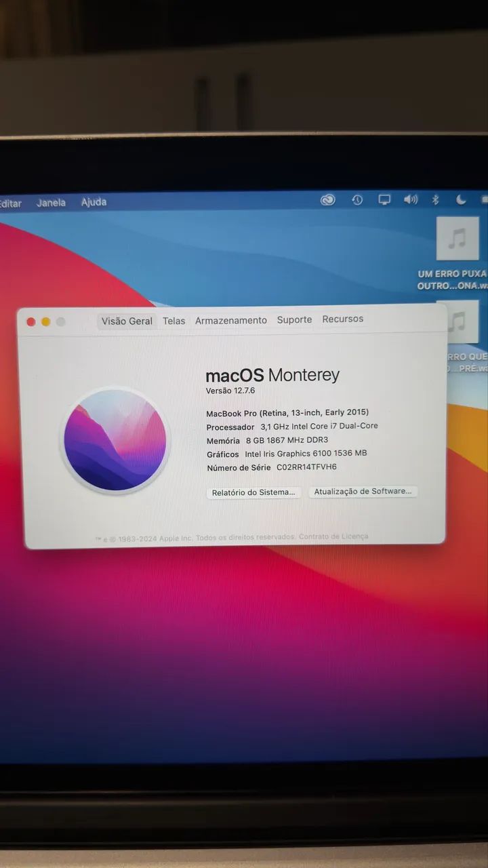Screen dimensions: 488x868
Task: Click the Relatório do Sistema button
Action: pyautogui.click(x=253, y=492)
